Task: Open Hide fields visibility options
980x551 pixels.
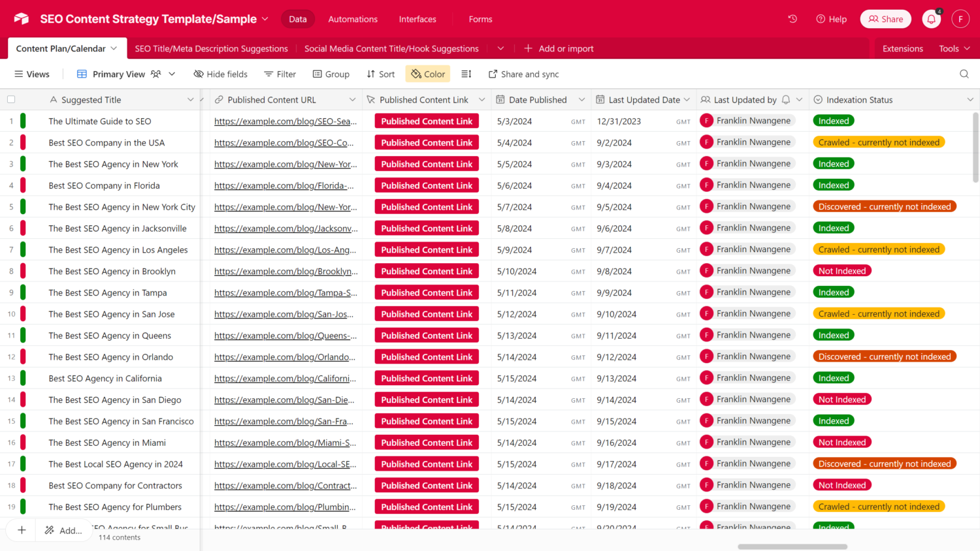Action: coord(221,74)
